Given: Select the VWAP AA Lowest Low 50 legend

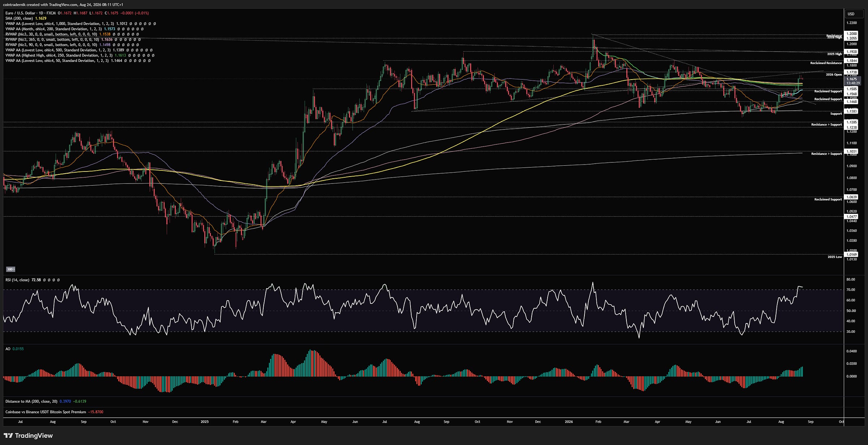Looking at the screenshot, I should (57, 61).
